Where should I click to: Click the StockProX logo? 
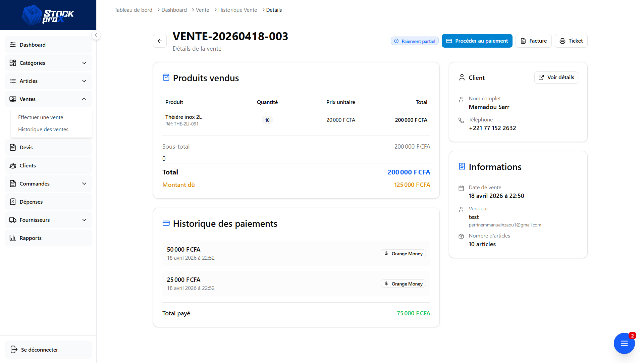[x=48, y=15]
